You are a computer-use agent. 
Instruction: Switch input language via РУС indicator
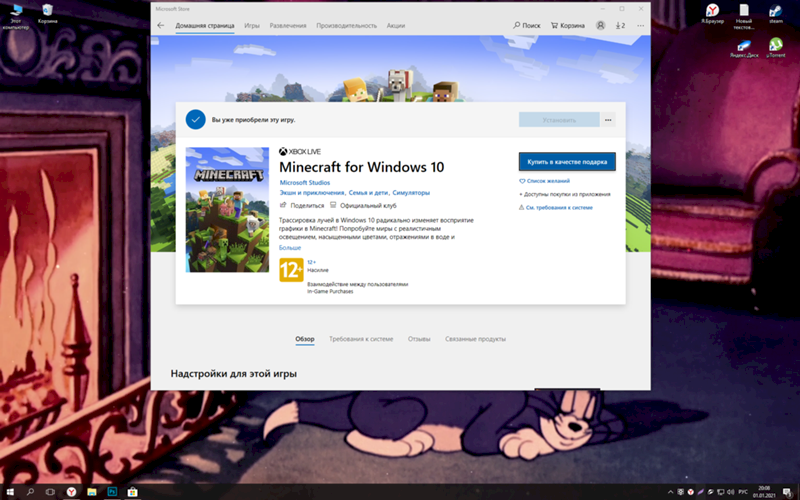pos(743,492)
